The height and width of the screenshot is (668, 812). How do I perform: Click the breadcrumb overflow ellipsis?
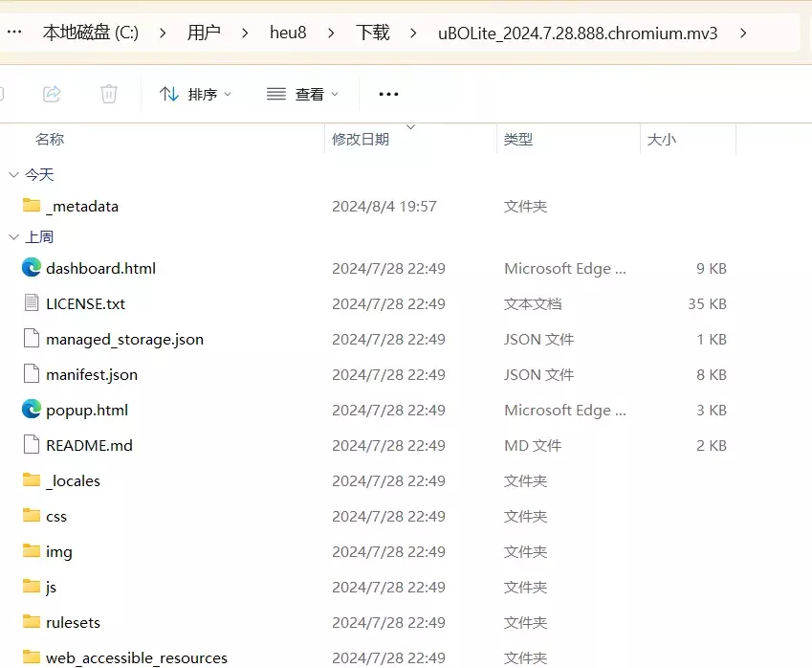click(13, 33)
